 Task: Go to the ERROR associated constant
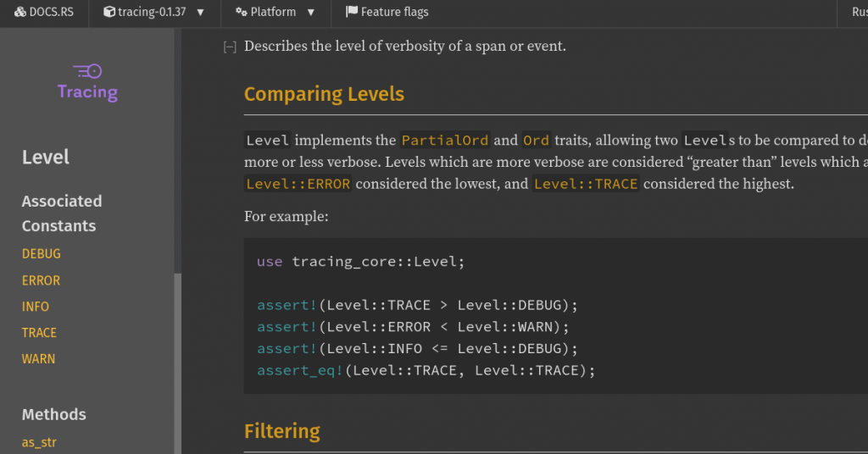pyautogui.click(x=42, y=280)
